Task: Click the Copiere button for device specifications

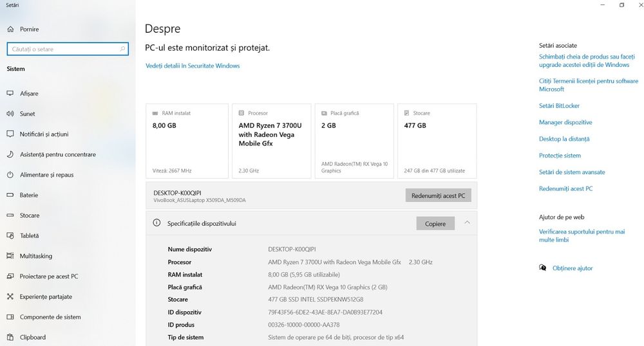Action: tap(435, 223)
